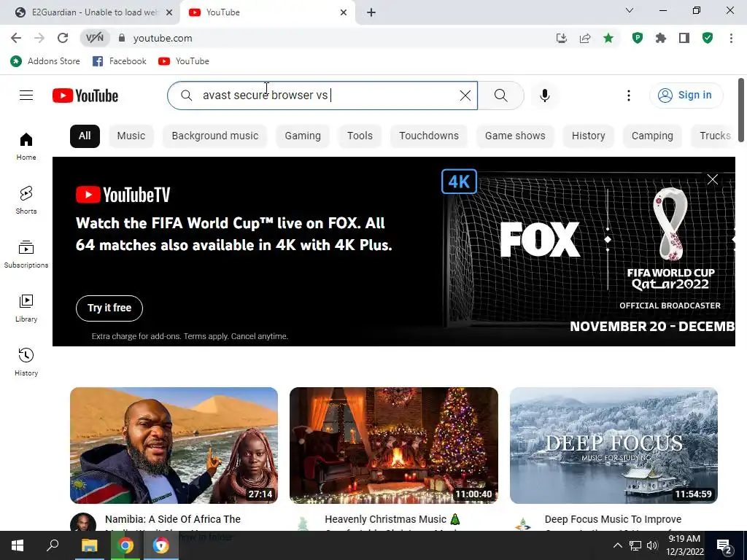Open YouTube bookmark in bookmarks bar

pos(184,61)
